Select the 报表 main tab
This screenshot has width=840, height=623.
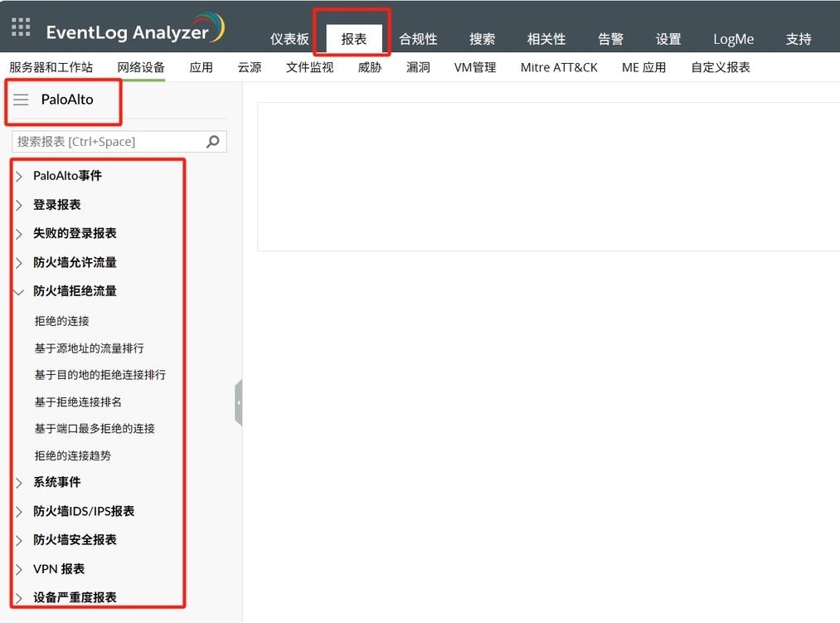[x=354, y=39]
